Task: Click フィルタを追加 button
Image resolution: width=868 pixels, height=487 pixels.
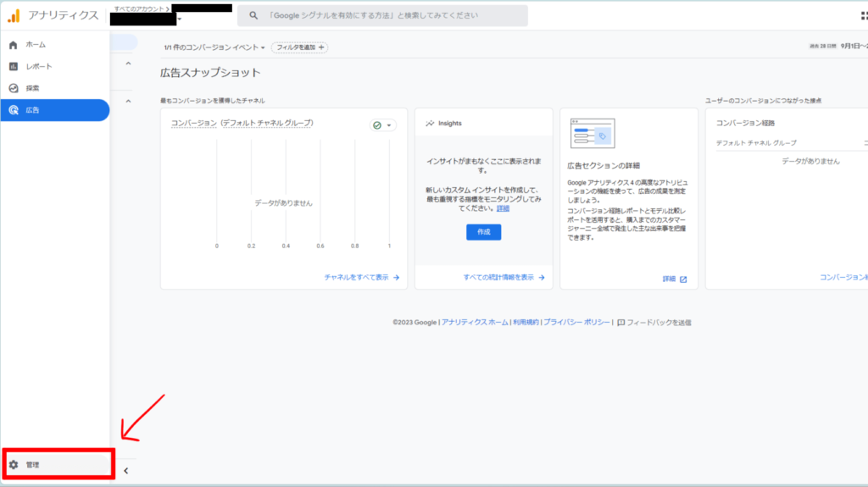Action: click(299, 47)
